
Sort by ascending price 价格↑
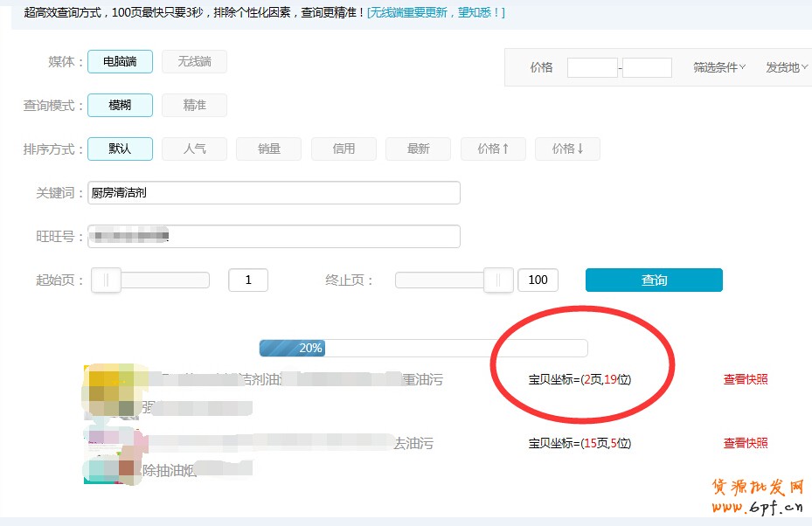[492, 149]
